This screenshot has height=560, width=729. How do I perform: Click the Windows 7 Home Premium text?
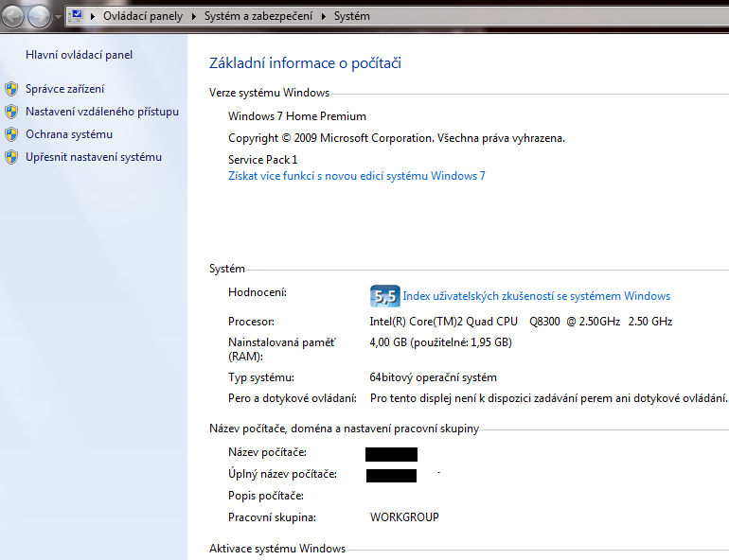(297, 116)
